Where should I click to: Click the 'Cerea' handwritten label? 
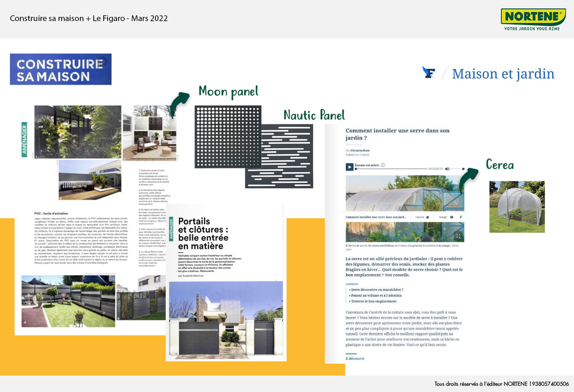[499, 164]
